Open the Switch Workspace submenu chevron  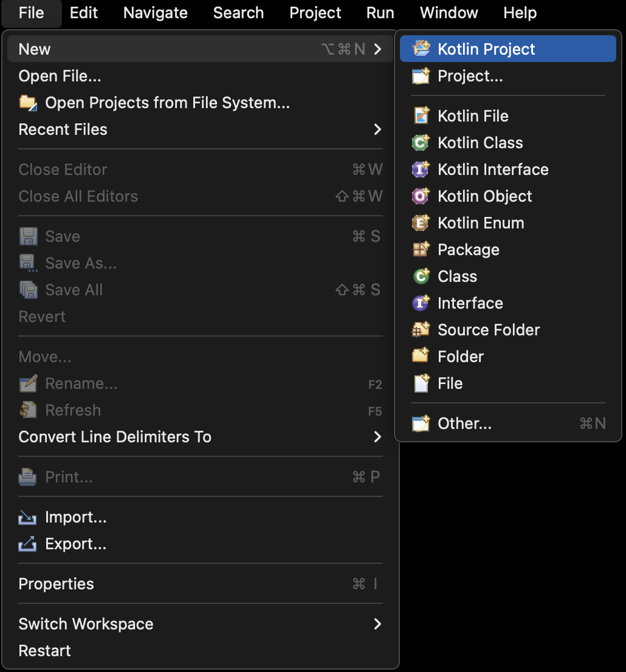point(377,624)
